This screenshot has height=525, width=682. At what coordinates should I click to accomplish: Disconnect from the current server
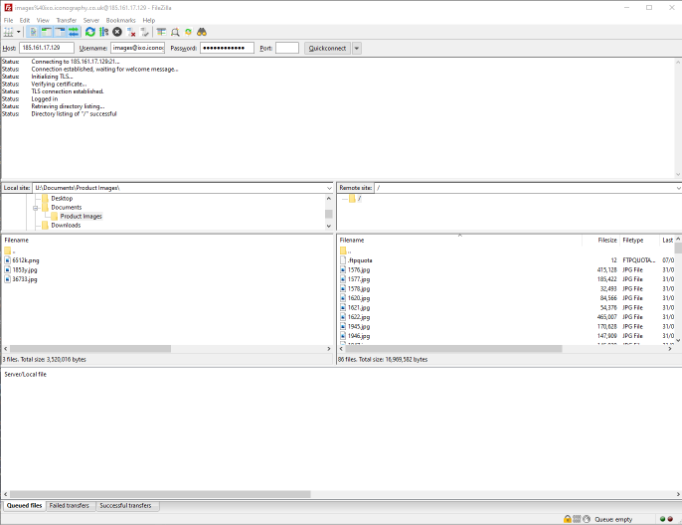[x=132, y=32]
